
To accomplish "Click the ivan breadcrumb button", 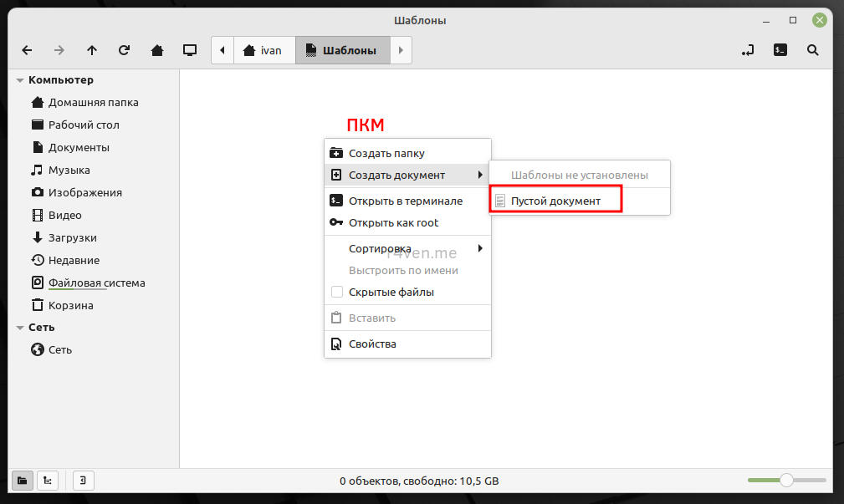I will tap(263, 50).
